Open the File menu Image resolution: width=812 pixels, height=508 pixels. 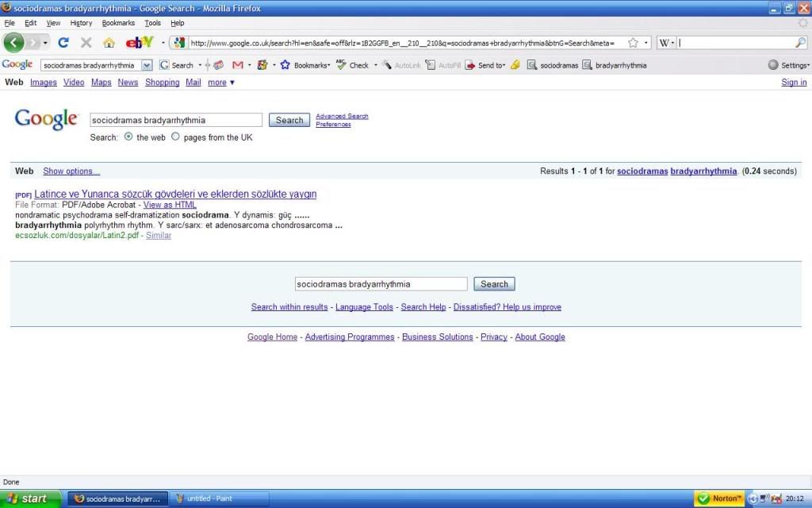tap(10, 23)
